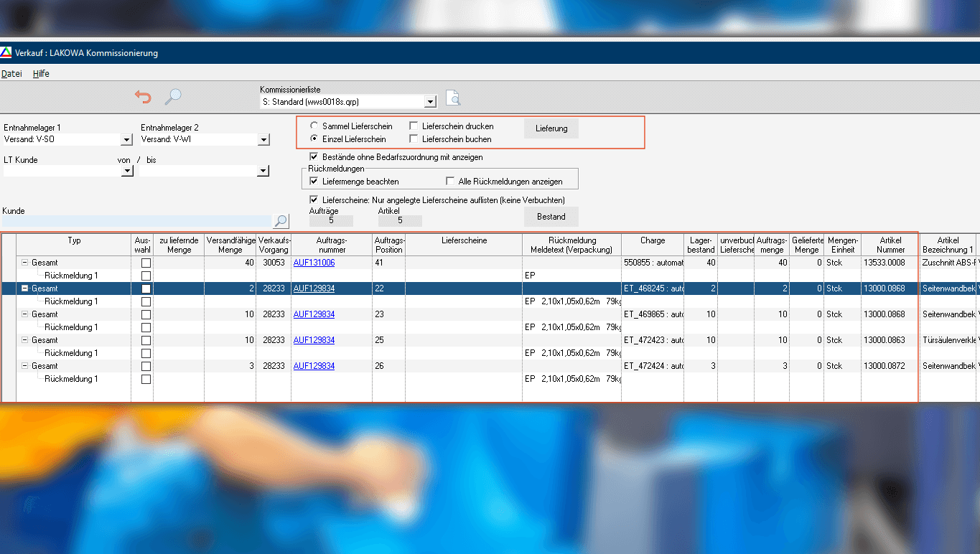The image size is (980, 554).
Task: Select the Sammel Lieferschein radio option
Action: (314, 126)
